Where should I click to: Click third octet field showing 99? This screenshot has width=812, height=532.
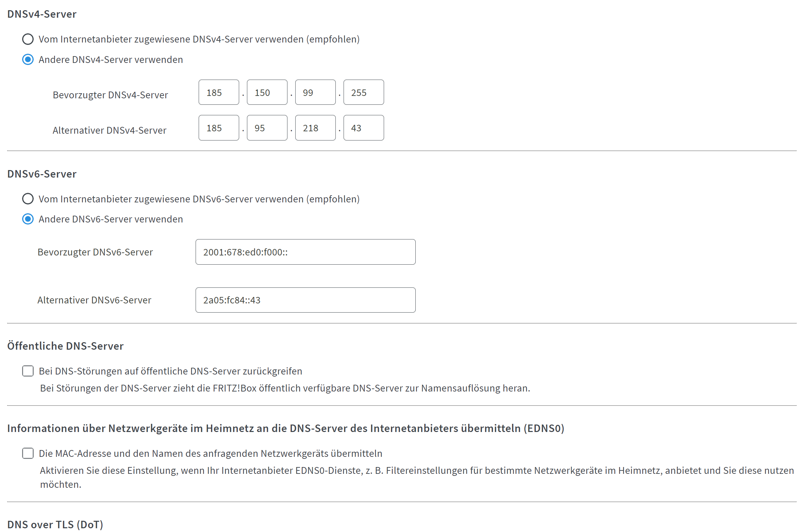316,93
